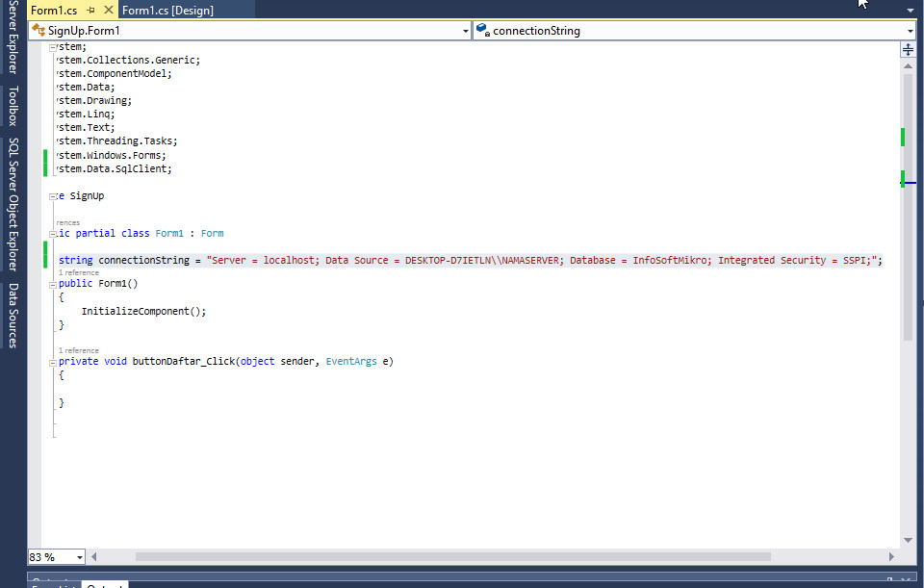Click the connectionString field icon in navigation bar
924x588 pixels.
(x=481, y=30)
